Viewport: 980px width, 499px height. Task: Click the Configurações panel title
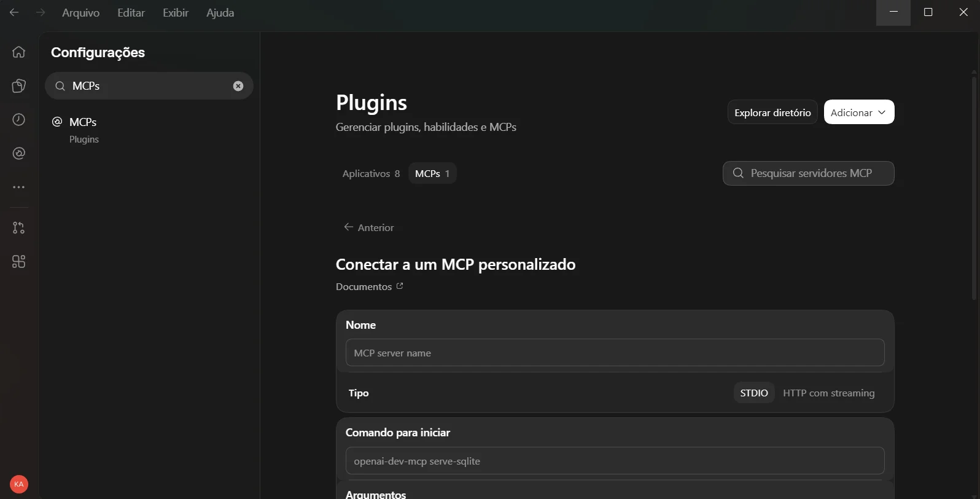click(98, 53)
